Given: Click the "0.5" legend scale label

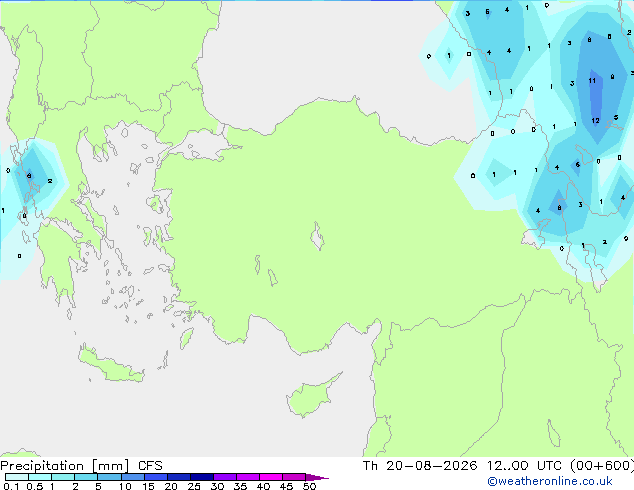Looking at the screenshot, I should click(x=34, y=486).
